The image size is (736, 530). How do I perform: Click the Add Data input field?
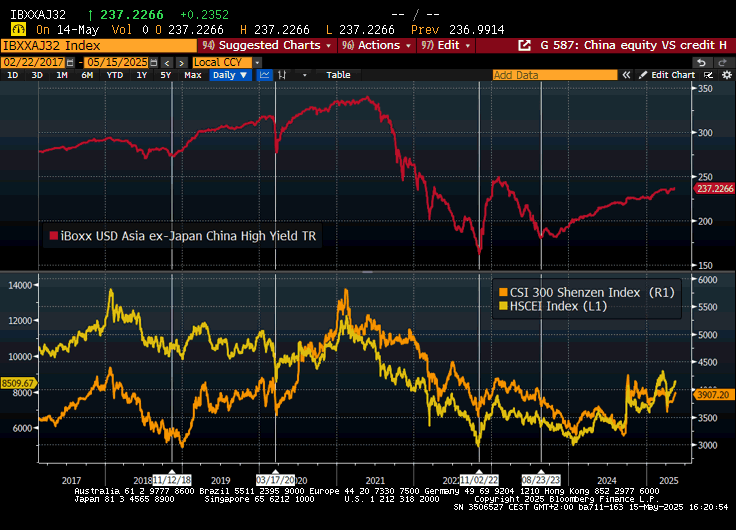click(555, 75)
